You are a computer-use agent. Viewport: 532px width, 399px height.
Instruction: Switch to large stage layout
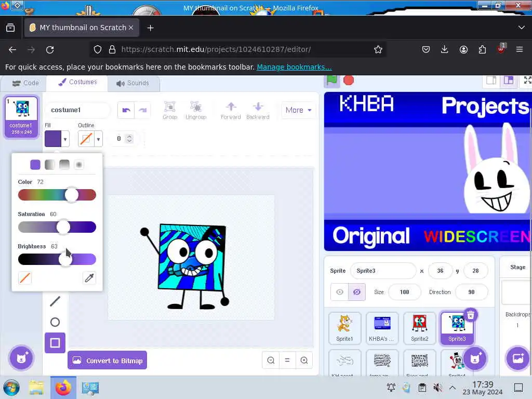click(x=508, y=81)
